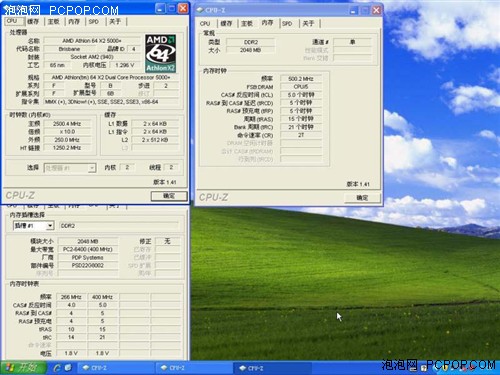
Task: Open 关于 tab in the processor window
Action: click(x=115, y=21)
